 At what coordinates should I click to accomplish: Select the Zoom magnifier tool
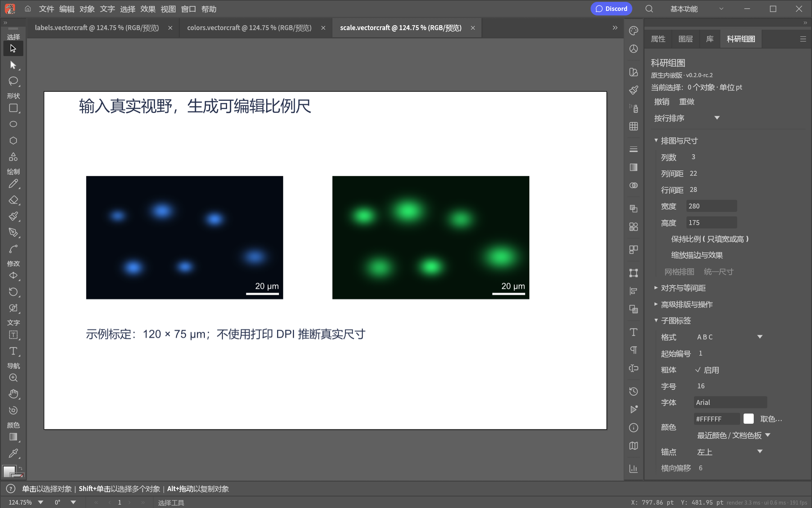(x=13, y=378)
